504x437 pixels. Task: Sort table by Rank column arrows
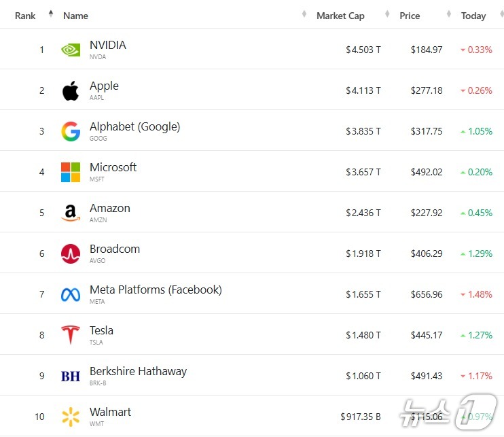(51, 14)
